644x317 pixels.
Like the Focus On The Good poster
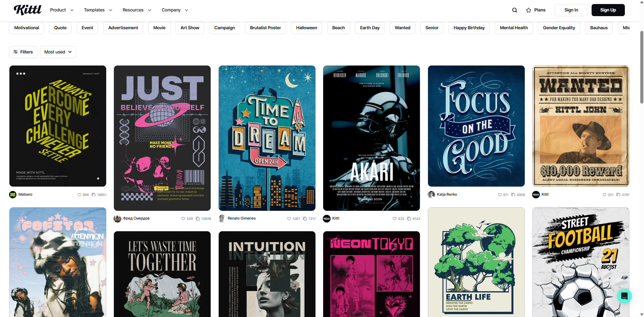tap(500, 194)
